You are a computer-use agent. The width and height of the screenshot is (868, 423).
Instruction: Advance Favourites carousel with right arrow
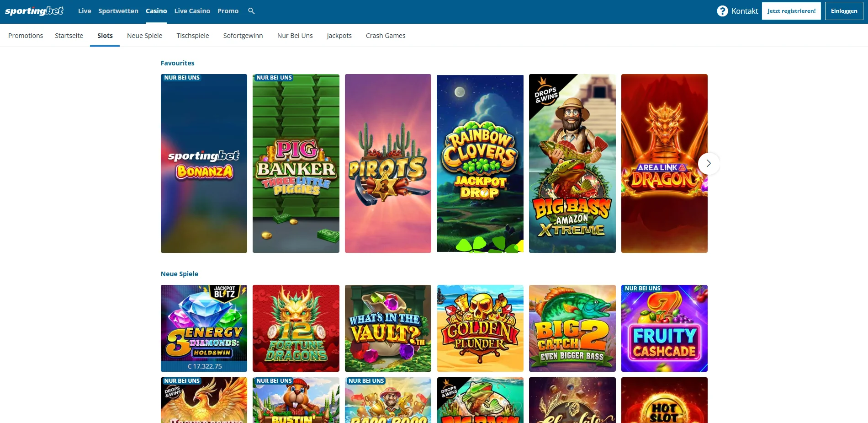pos(709,163)
